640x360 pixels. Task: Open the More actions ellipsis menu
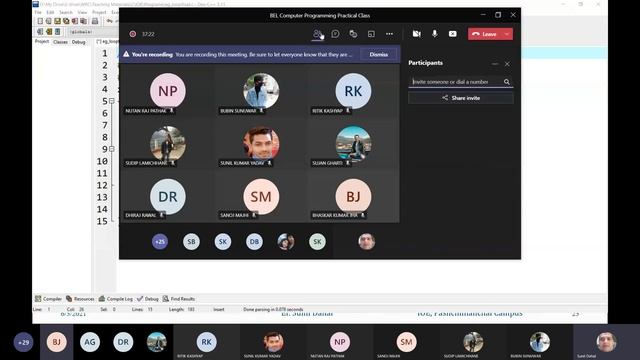coord(389,34)
